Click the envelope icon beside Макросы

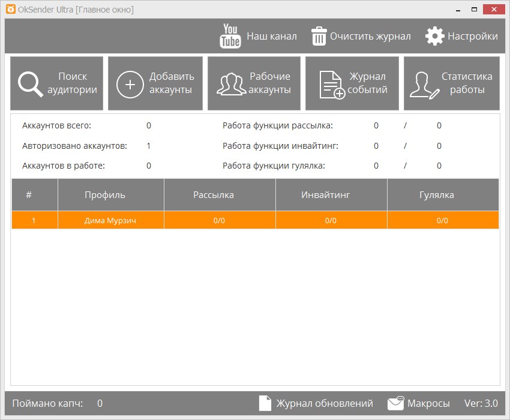click(x=395, y=403)
